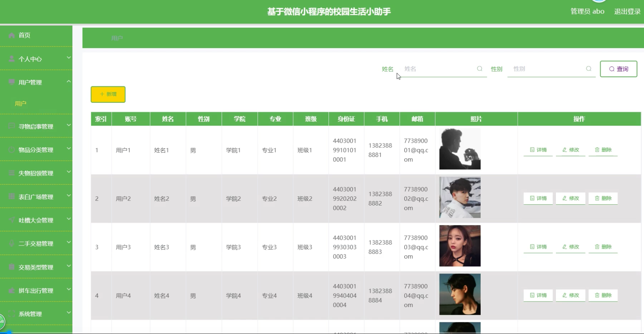This screenshot has width=644, height=334.
Task: Open the 用户 submenu item
Action: [21, 103]
